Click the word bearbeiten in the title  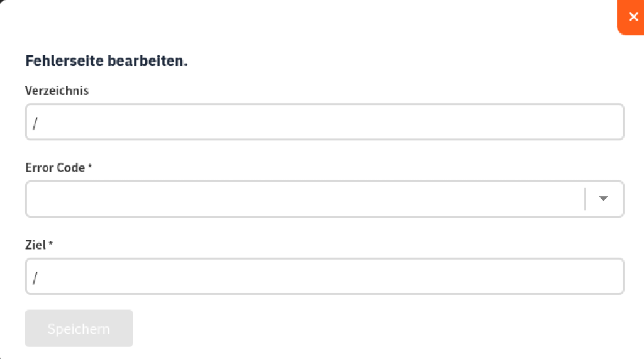coord(147,61)
